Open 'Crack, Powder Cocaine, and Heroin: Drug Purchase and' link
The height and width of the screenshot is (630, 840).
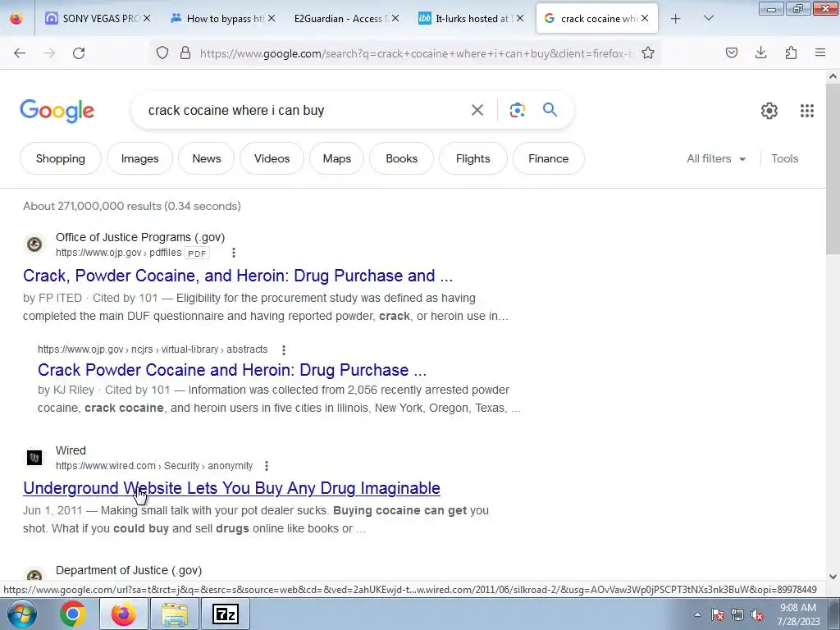click(238, 276)
